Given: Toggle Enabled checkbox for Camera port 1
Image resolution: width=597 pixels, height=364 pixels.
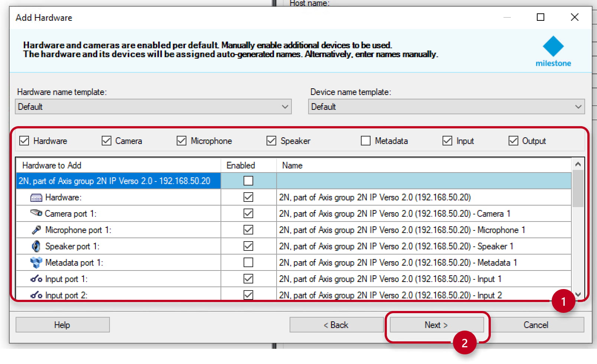Looking at the screenshot, I should tap(248, 213).
